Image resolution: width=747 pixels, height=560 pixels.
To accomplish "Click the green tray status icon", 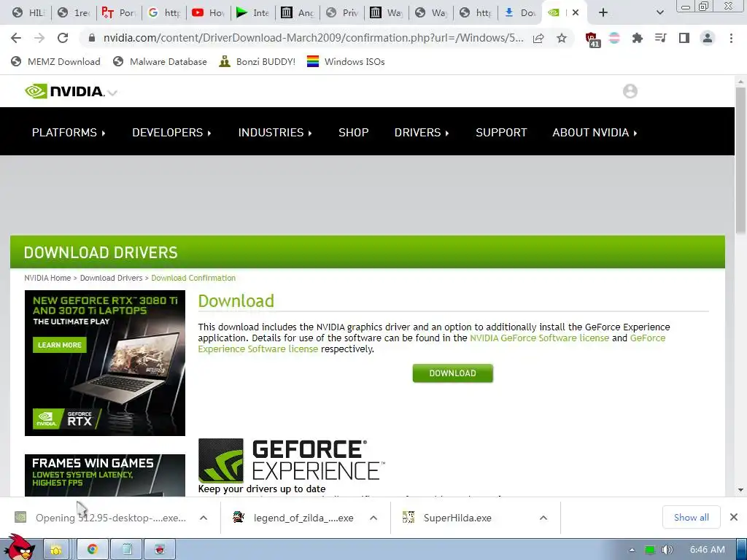I will (650, 550).
